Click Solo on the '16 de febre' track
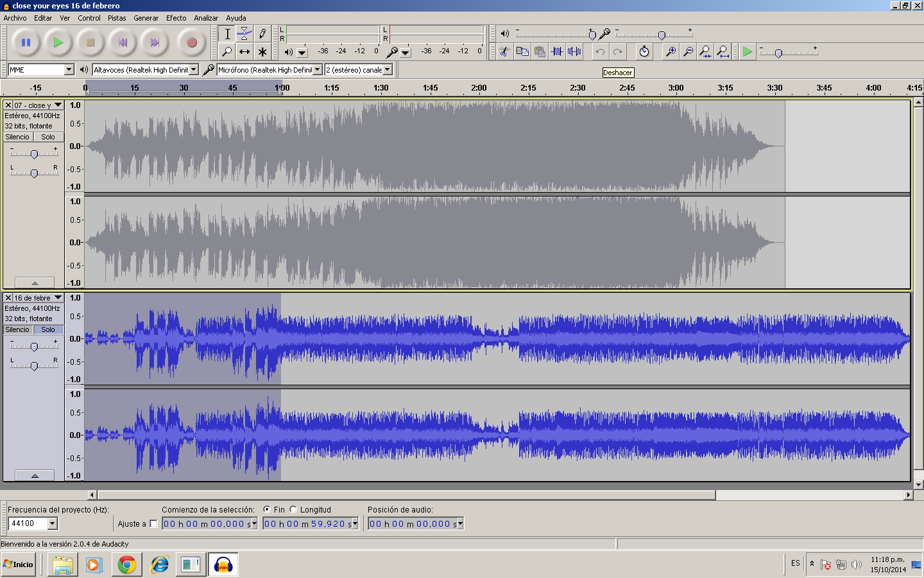Screen dimensions: 924x578 point(48,329)
